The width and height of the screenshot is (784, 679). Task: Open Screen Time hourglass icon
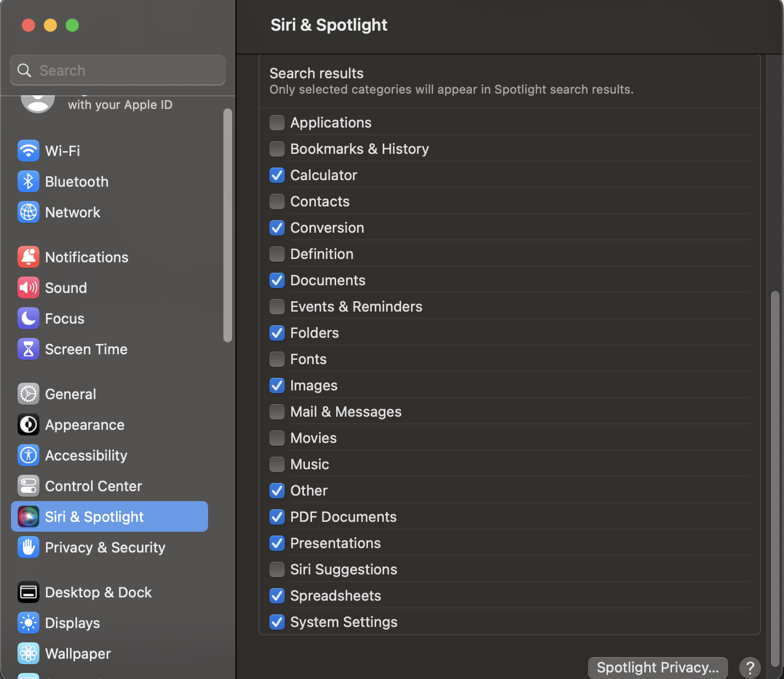point(28,349)
